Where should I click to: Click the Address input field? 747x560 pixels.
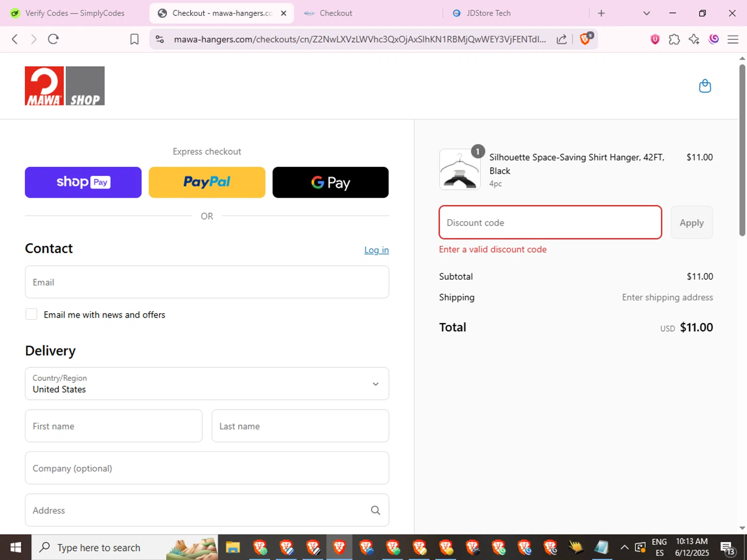(207, 510)
